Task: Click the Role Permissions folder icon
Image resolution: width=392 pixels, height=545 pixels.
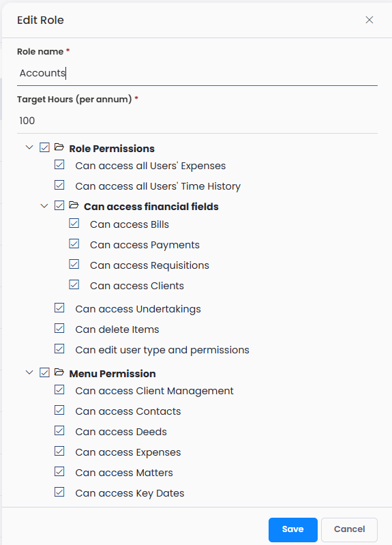Action: (x=59, y=147)
